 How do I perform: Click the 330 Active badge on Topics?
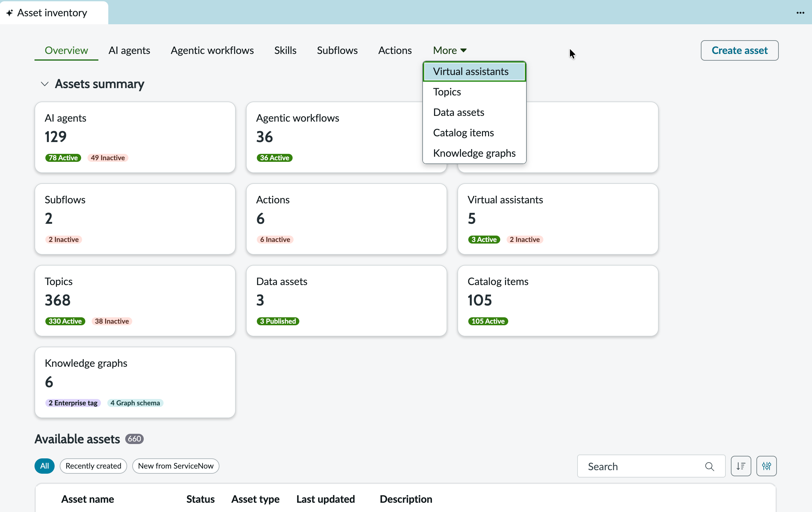(x=65, y=321)
